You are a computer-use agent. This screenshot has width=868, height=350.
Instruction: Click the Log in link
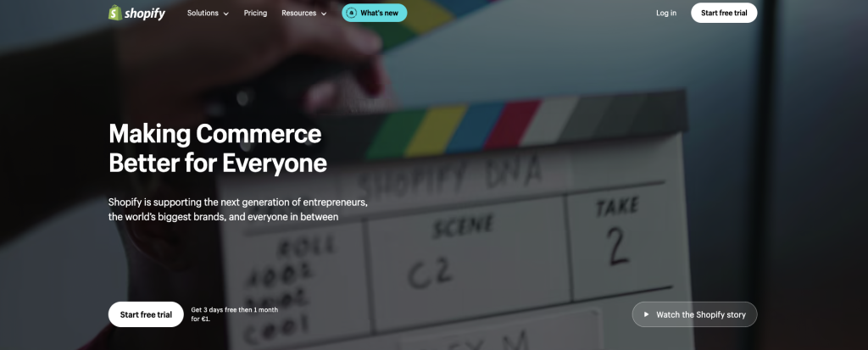click(x=666, y=13)
